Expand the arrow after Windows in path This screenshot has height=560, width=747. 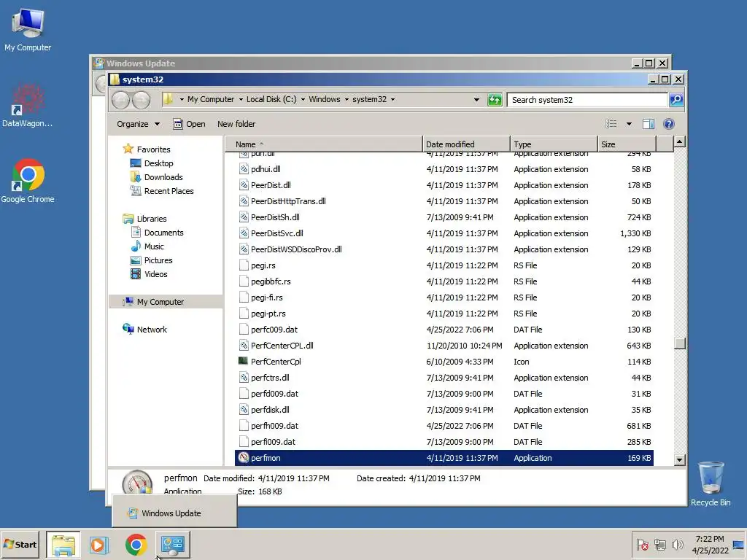[x=347, y=99]
